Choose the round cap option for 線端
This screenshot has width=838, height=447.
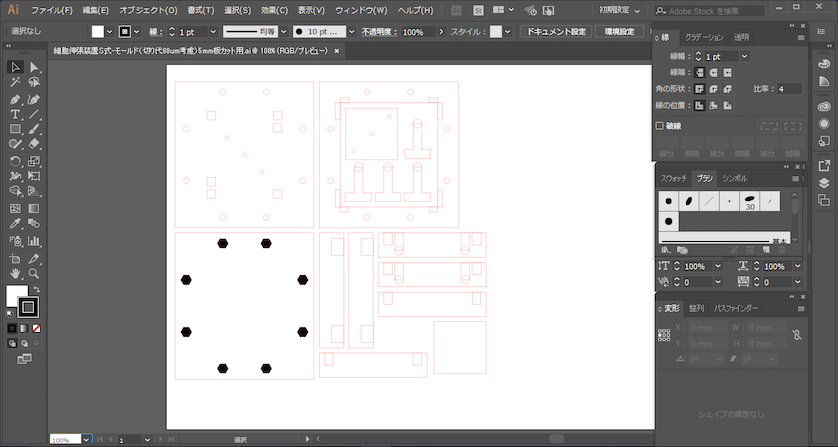tap(713, 73)
